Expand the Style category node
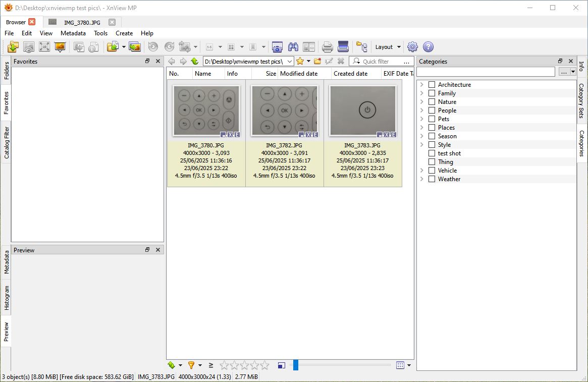 tap(422, 145)
